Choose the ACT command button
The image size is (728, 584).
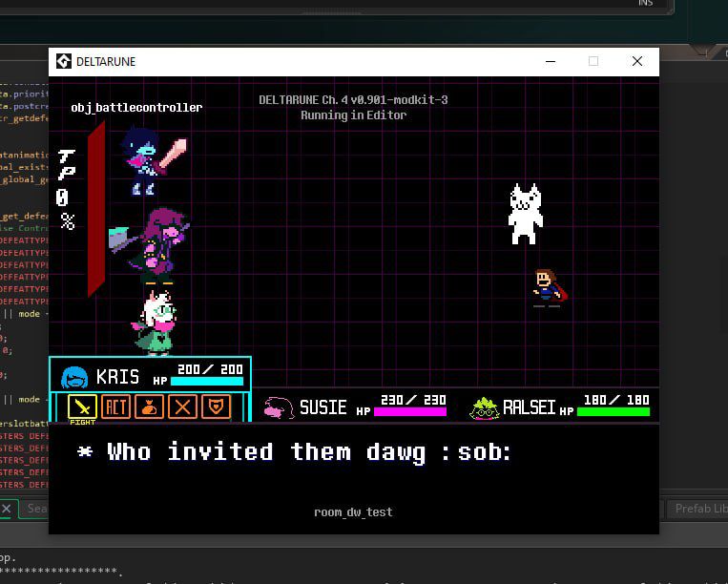(x=115, y=407)
